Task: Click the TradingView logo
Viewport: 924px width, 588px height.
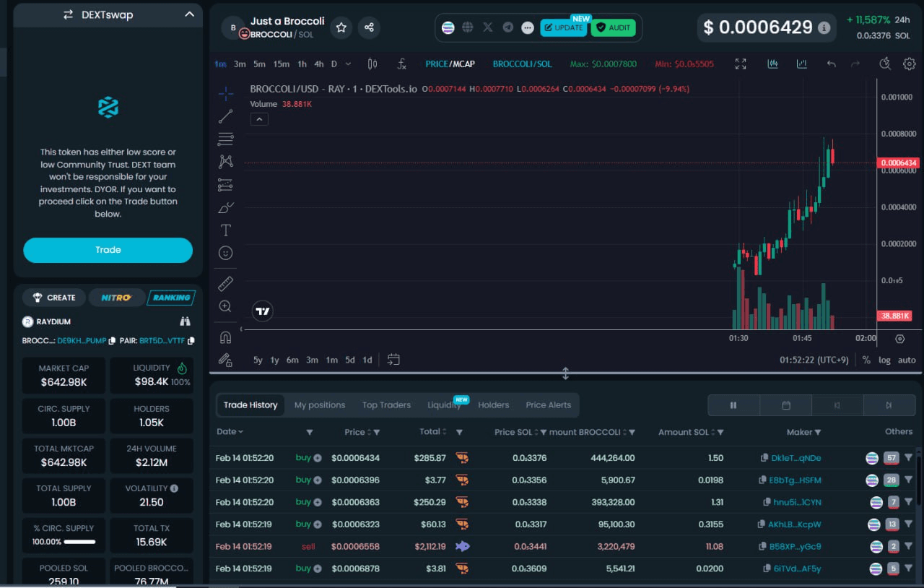Action: pyautogui.click(x=263, y=311)
